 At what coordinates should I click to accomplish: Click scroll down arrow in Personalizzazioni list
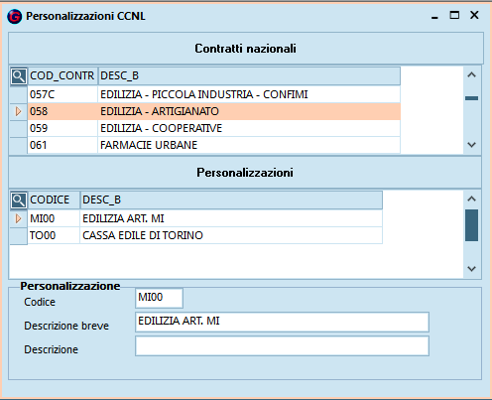472,269
